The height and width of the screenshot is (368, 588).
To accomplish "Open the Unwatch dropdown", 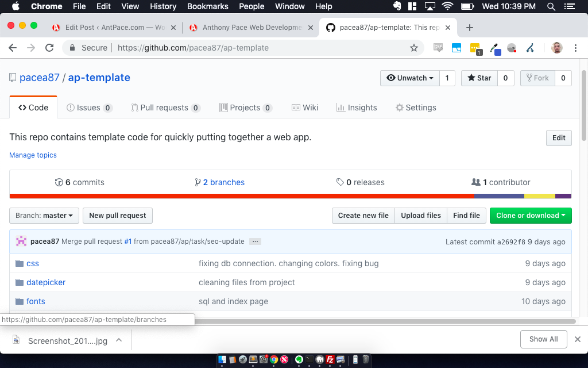I will (x=410, y=78).
